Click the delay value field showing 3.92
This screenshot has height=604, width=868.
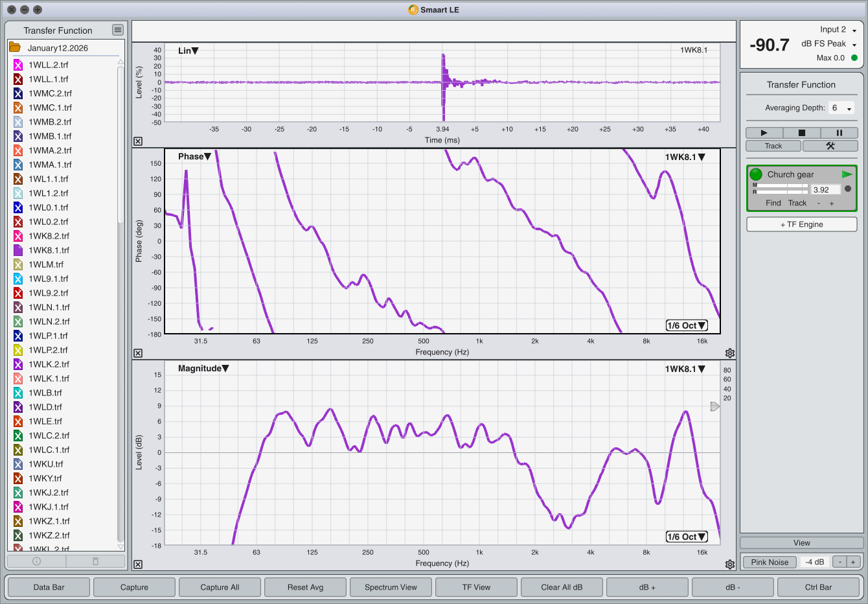point(825,190)
